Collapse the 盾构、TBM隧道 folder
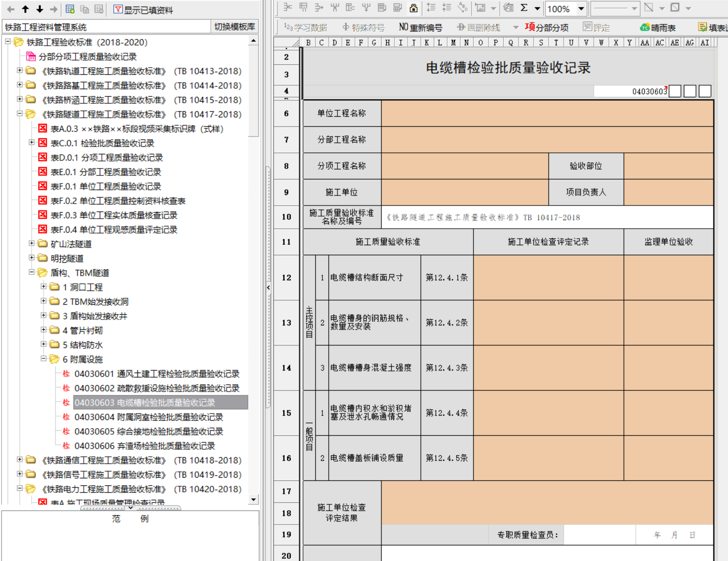This screenshot has width=728, height=561. (32, 272)
